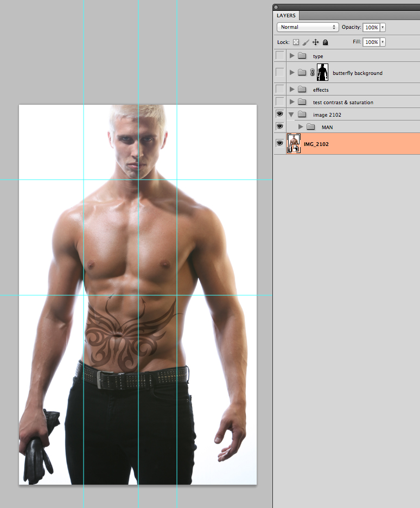Click lock image pixels brush icon
The width and height of the screenshot is (420, 508).
click(306, 42)
